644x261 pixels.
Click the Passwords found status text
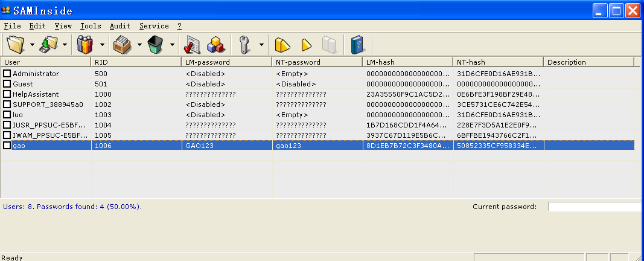tap(72, 207)
